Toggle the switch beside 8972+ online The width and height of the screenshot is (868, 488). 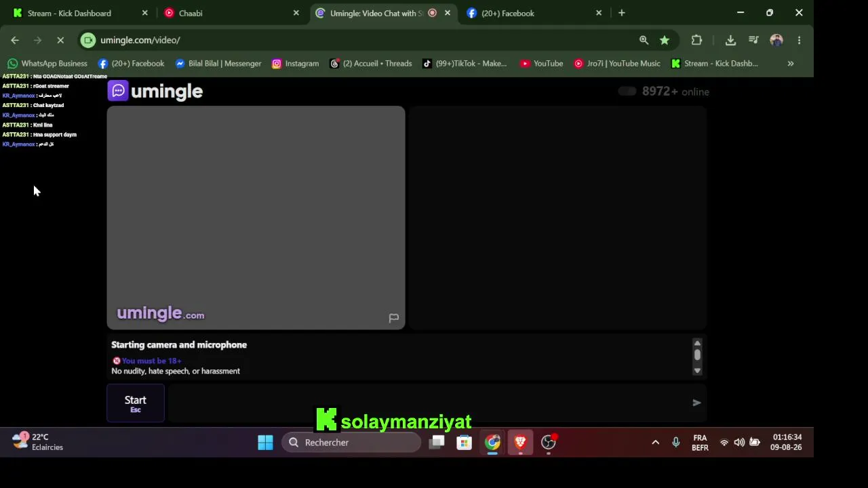627,91
